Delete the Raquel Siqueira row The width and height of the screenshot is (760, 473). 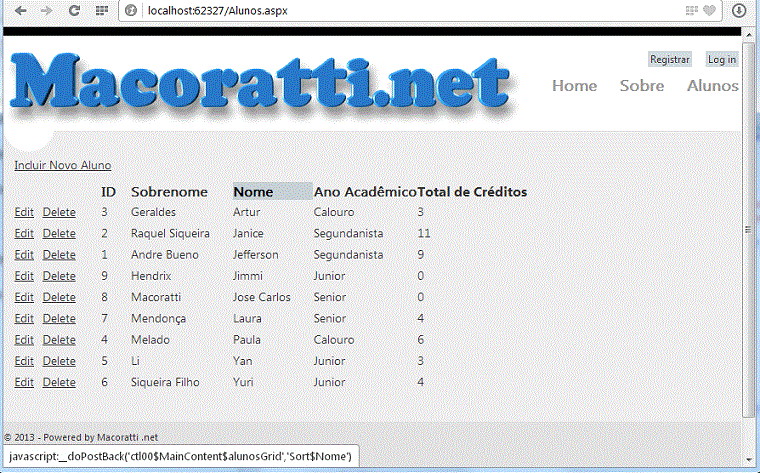(59, 234)
